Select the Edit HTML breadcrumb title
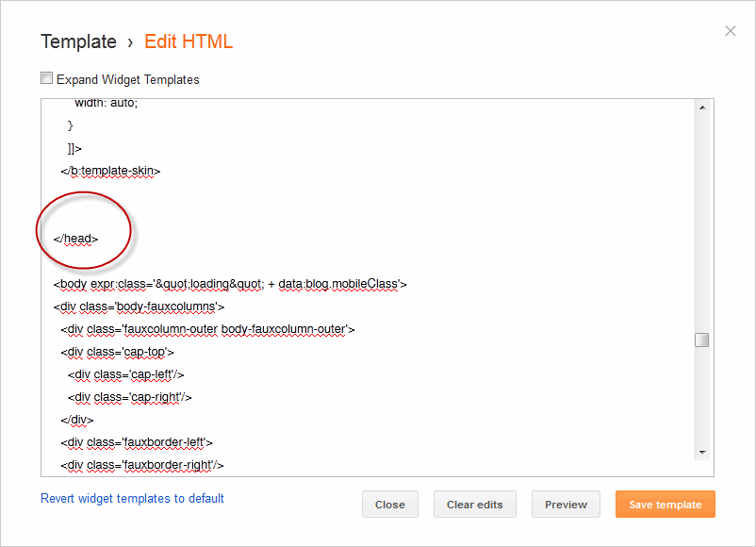Image resolution: width=756 pixels, height=547 pixels. [x=189, y=41]
